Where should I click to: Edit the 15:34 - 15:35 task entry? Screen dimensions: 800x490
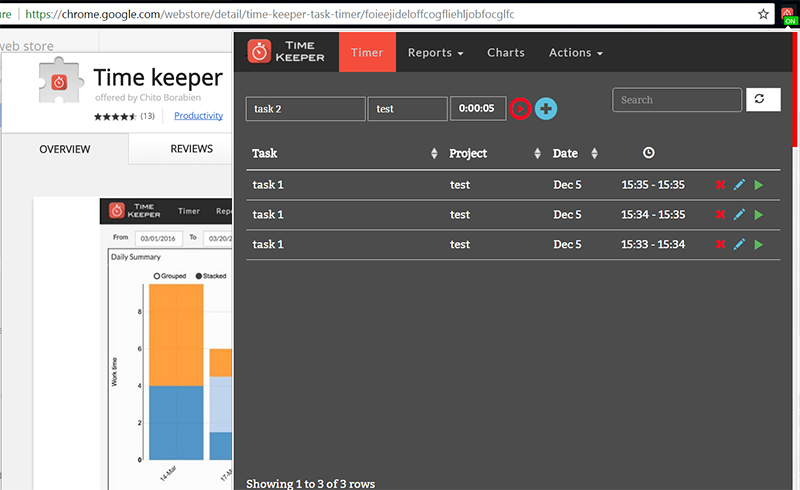(739, 214)
